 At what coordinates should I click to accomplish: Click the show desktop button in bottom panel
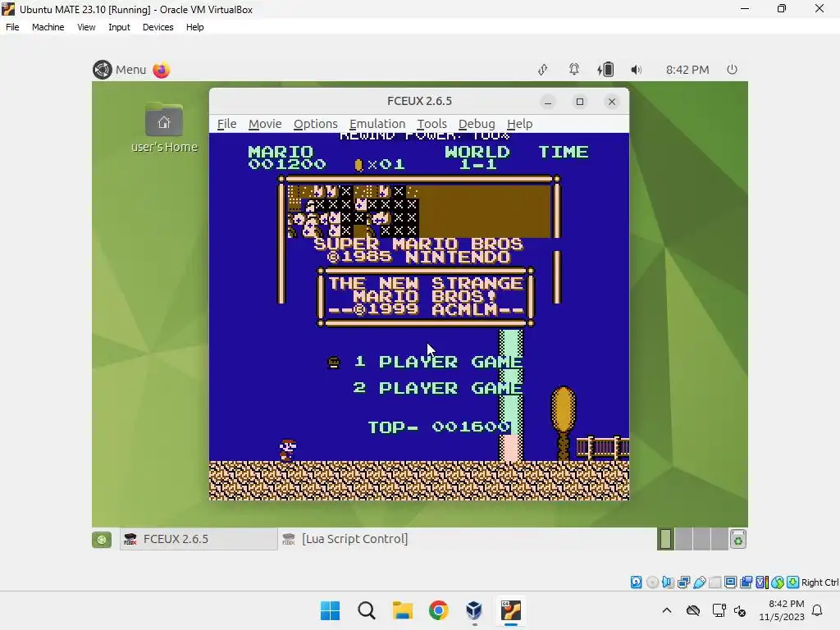point(102,540)
